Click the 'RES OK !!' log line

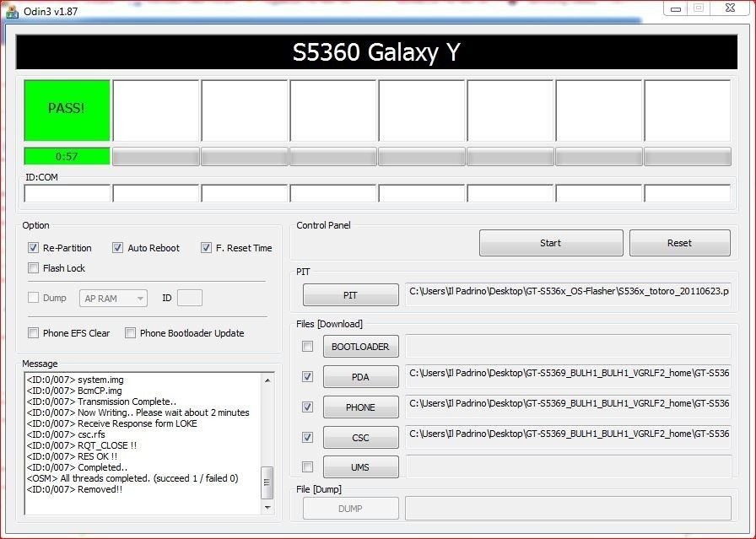point(72,456)
